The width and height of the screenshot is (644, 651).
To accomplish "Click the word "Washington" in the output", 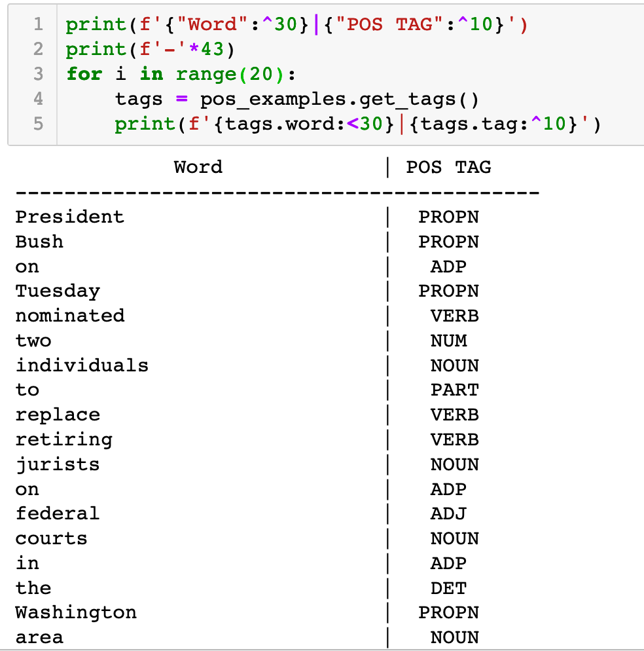I will click(76, 613).
